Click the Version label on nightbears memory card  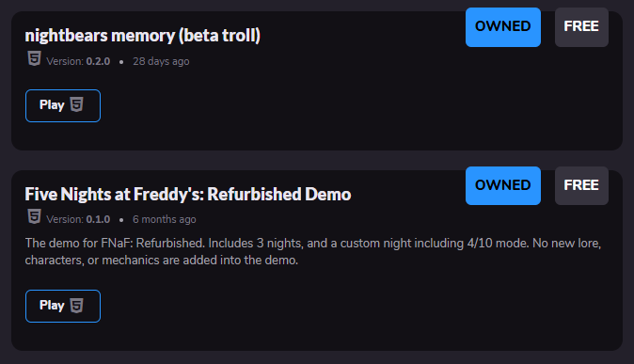pos(65,61)
